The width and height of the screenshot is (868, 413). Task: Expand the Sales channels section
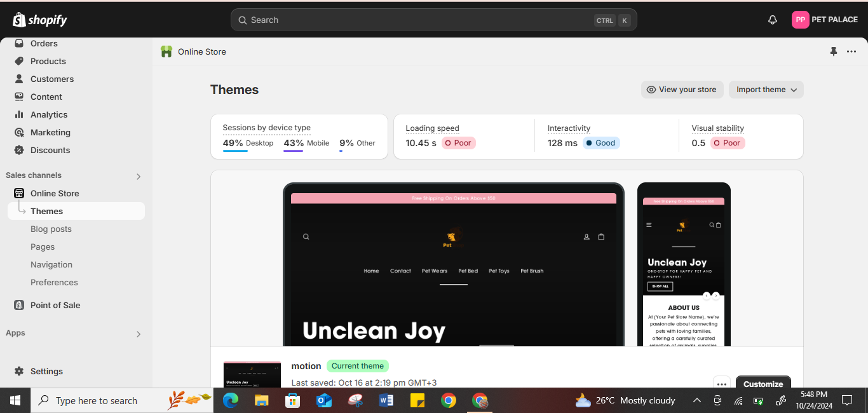tap(139, 176)
